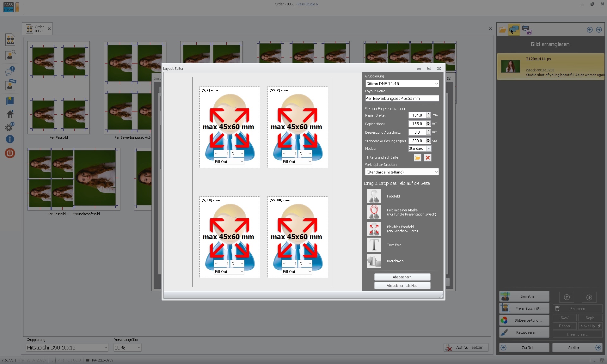Open the settings gears icon
Viewport: 607px width, 364px height.
[10, 126]
